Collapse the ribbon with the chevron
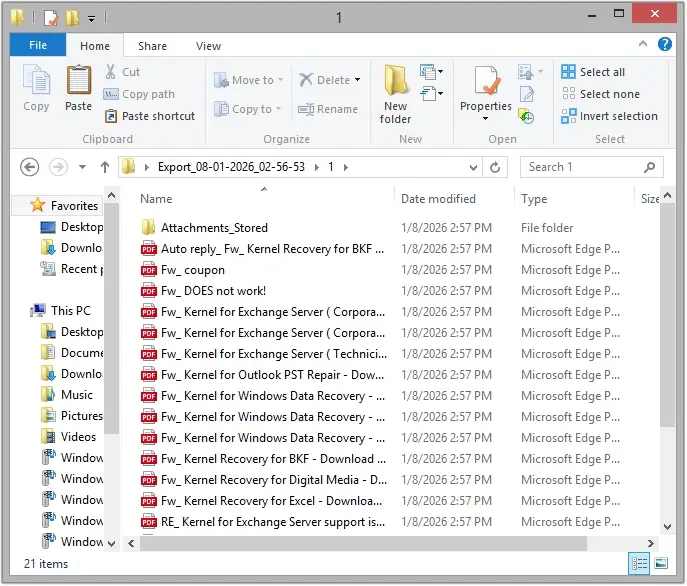This screenshot has width=687, height=586. tap(643, 44)
